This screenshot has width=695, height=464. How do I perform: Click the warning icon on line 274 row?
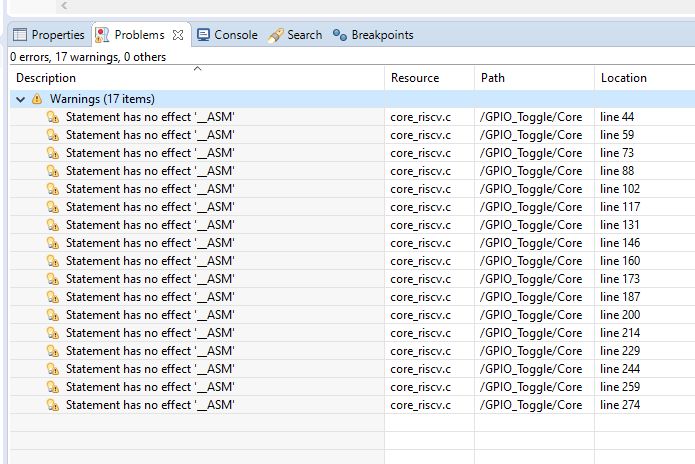[53, 405]
